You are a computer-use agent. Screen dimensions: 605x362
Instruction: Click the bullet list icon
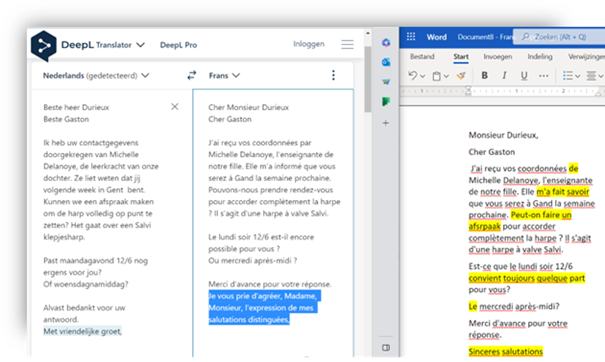(568, 76)
